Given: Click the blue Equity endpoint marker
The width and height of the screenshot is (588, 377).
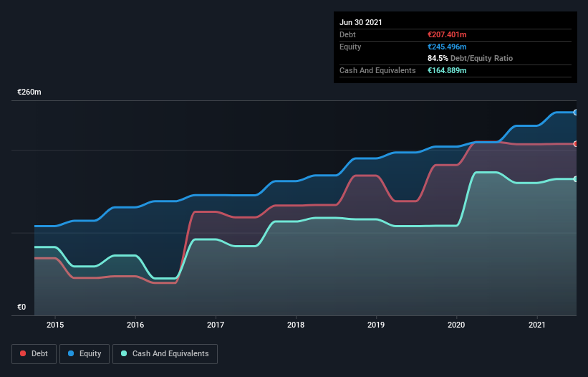Looking at the screenshot, I should coord(576,112).
